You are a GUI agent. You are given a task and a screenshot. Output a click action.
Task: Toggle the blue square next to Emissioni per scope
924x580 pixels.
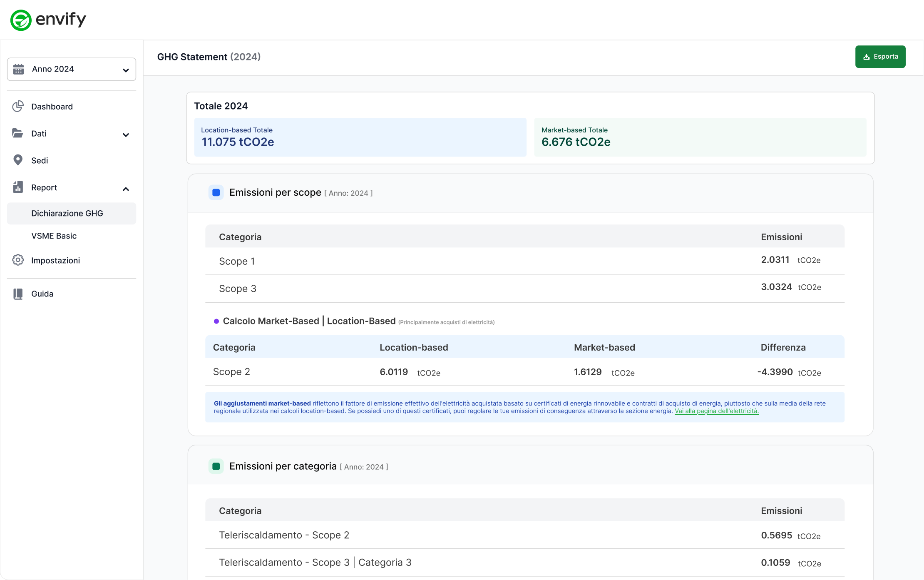coord(216,192)
